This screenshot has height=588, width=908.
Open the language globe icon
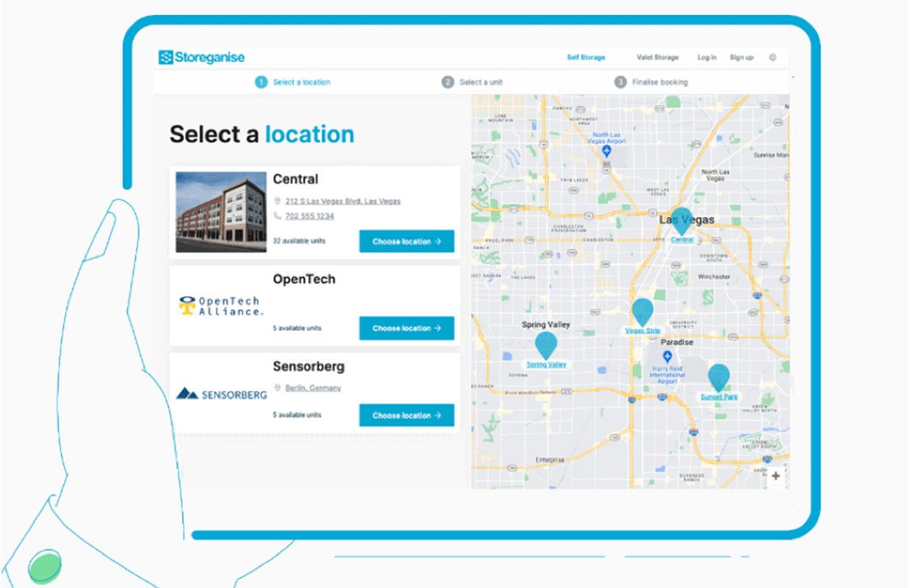point(773,57)
